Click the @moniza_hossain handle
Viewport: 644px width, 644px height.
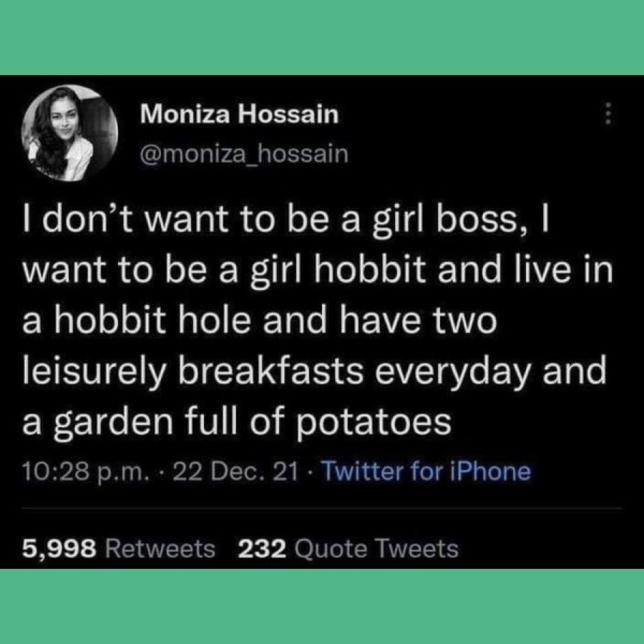[x=244, y=153]
